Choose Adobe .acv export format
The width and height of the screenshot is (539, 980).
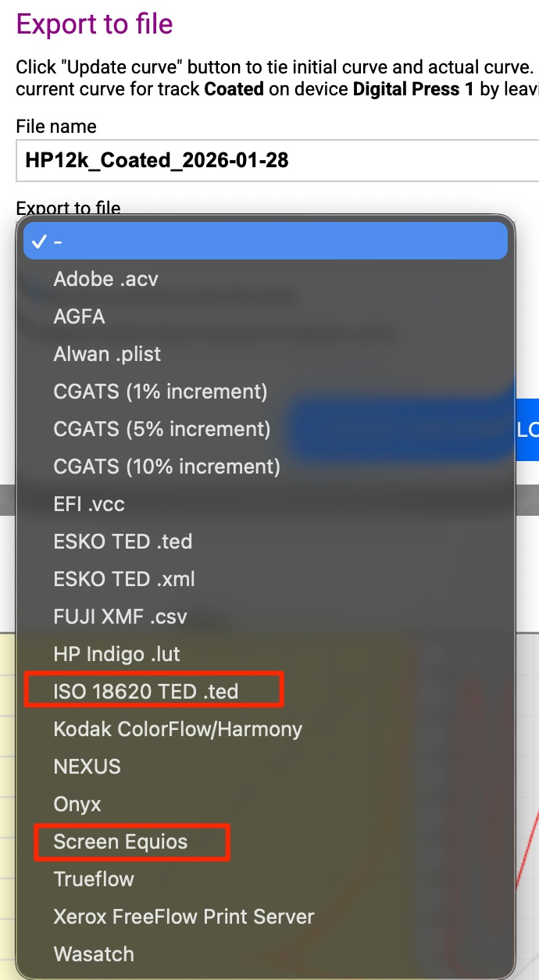(105, 279)
